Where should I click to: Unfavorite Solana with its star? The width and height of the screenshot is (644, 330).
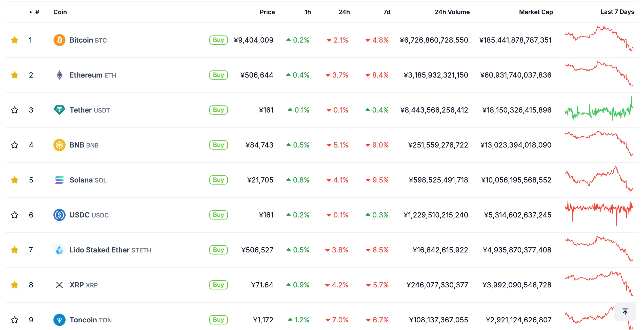(x=15, y=180)
